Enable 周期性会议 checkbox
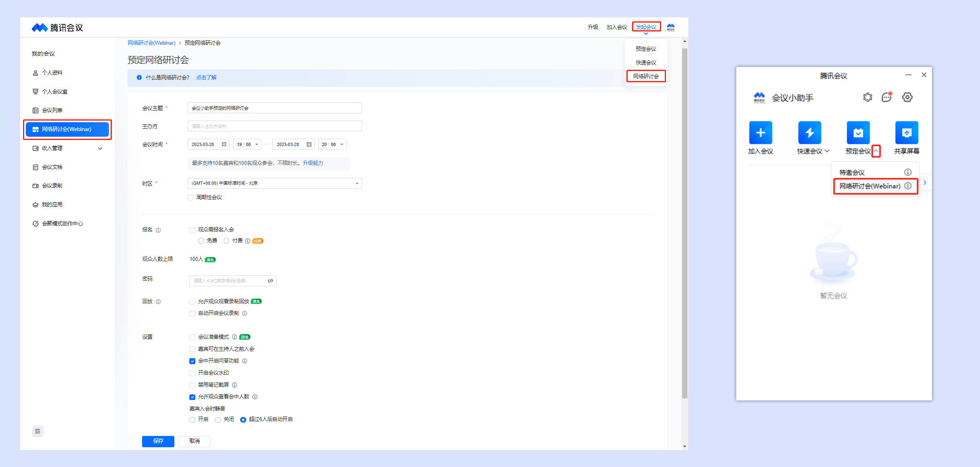This screenshot has height=467, width=980. click(x=191, y=198)
